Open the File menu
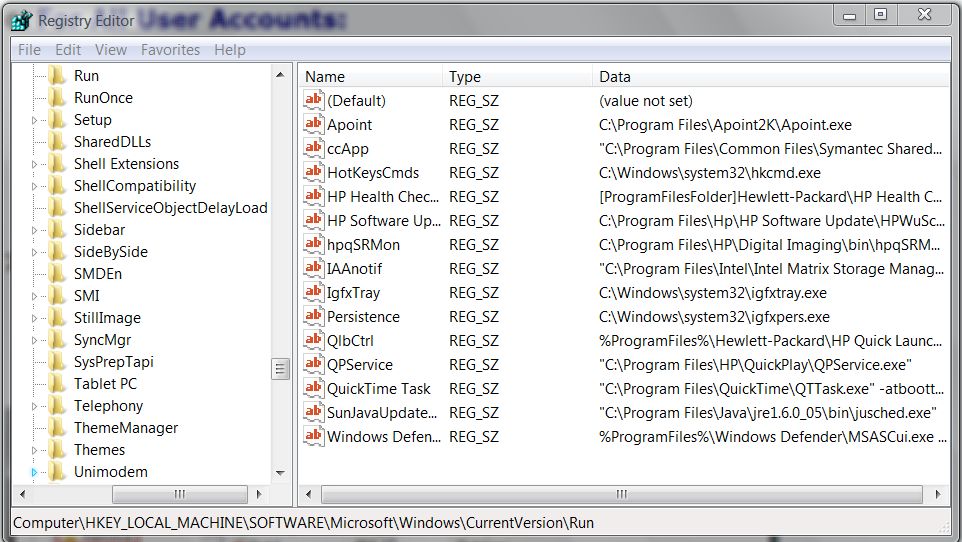Screen dimensions: 962x542 pyautogui.click(x=29, y=50)
